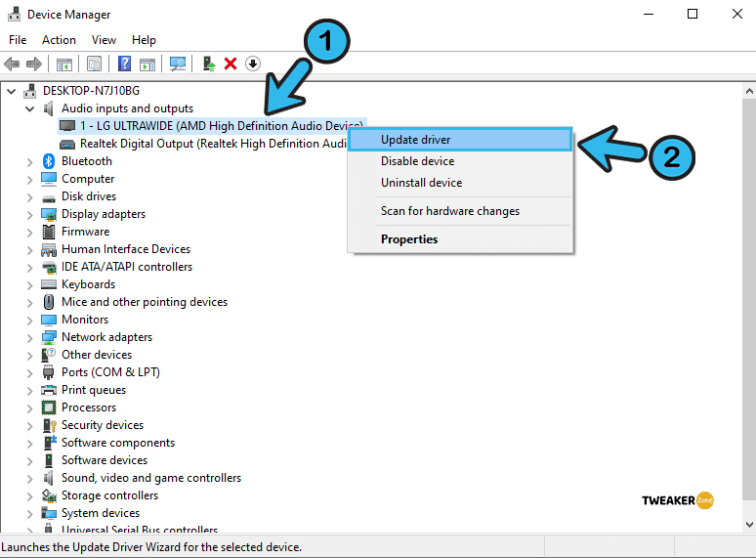
Task: Choose Scan for hardware changes in context menu
Action: [460, 211]
